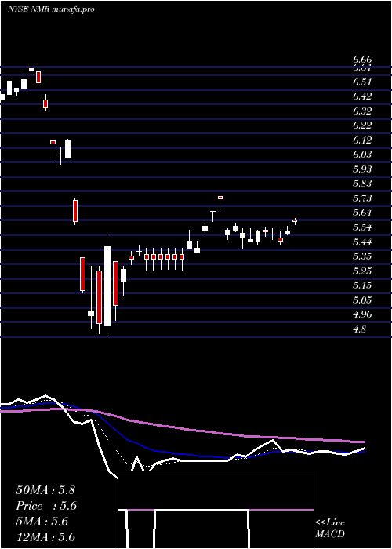Click the Price : 5.6 readout
392x549 pixels.
(x=46, y=506)
